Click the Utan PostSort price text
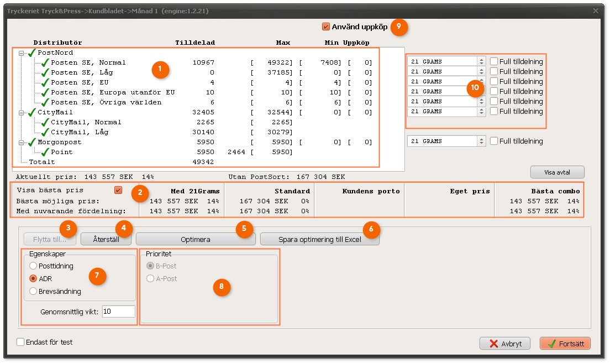610x364 pixels. tap(287, 177)
